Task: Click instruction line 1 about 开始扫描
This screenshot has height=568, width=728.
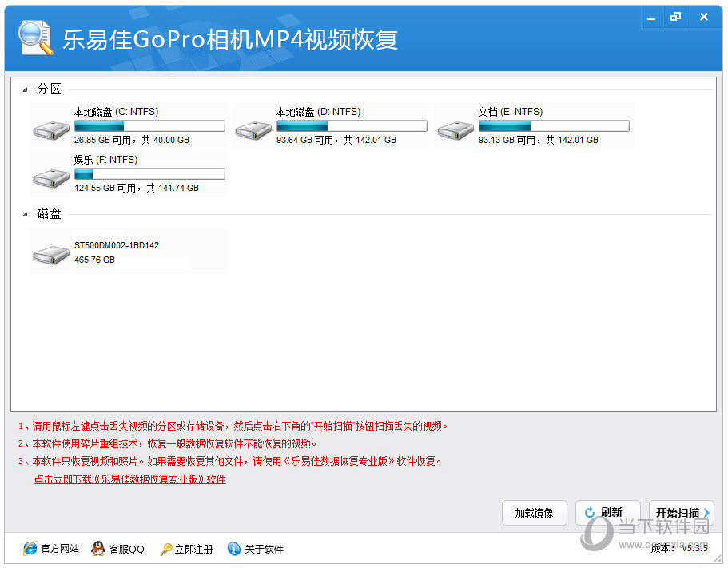Action: pyautogui.click(x=233, y=426)
